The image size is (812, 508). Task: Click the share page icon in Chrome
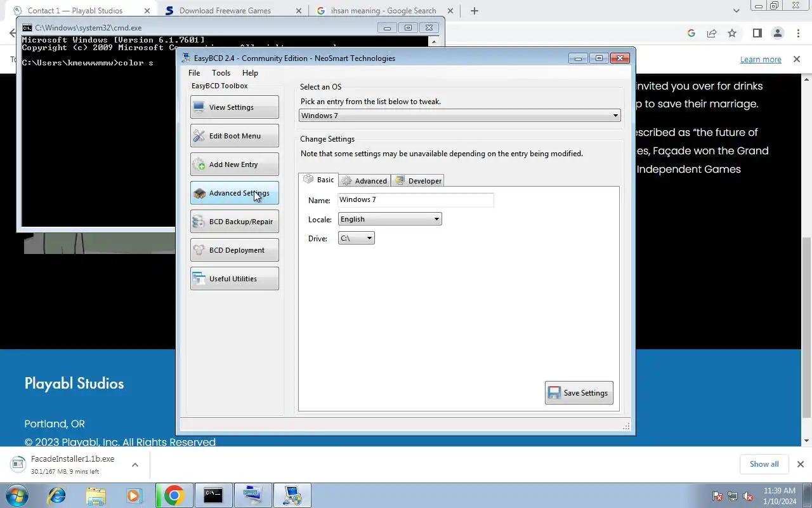pyautogui.click(x=712, y=33)
